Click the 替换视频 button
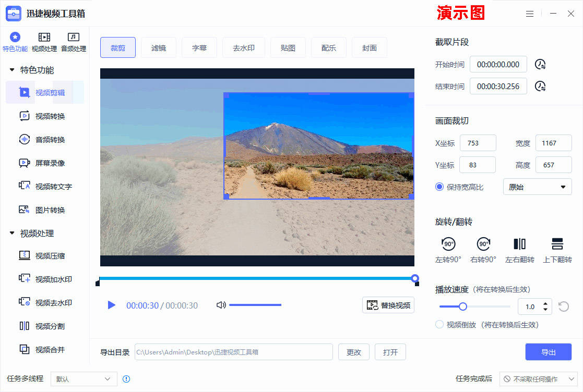The image size is (583, 392). coord(388,305)
